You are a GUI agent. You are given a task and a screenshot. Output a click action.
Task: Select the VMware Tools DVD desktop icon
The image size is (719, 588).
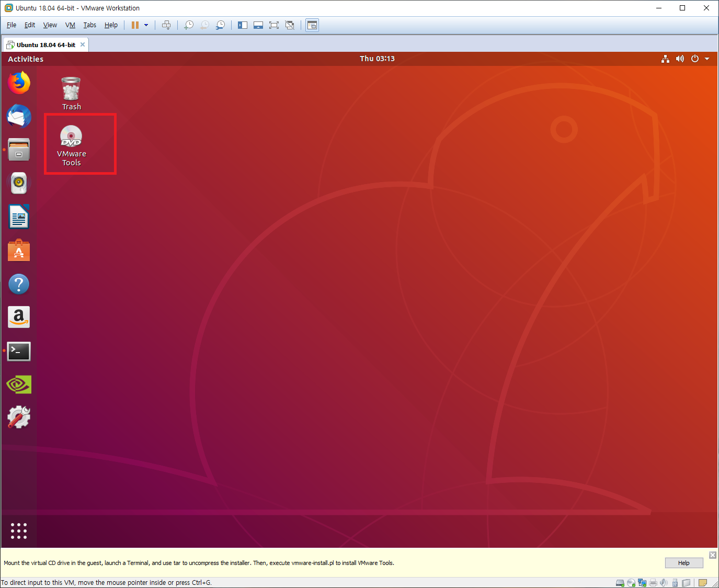[x=71, y=146]
